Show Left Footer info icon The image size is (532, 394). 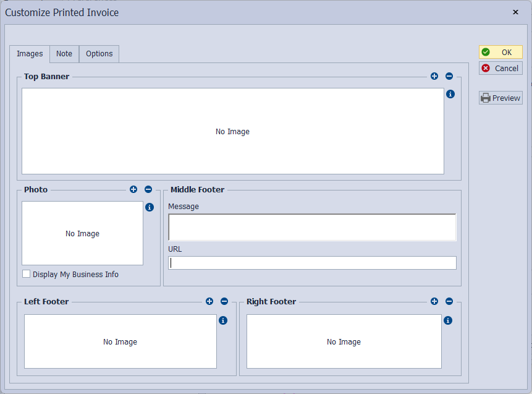click(x=223, y=320)
